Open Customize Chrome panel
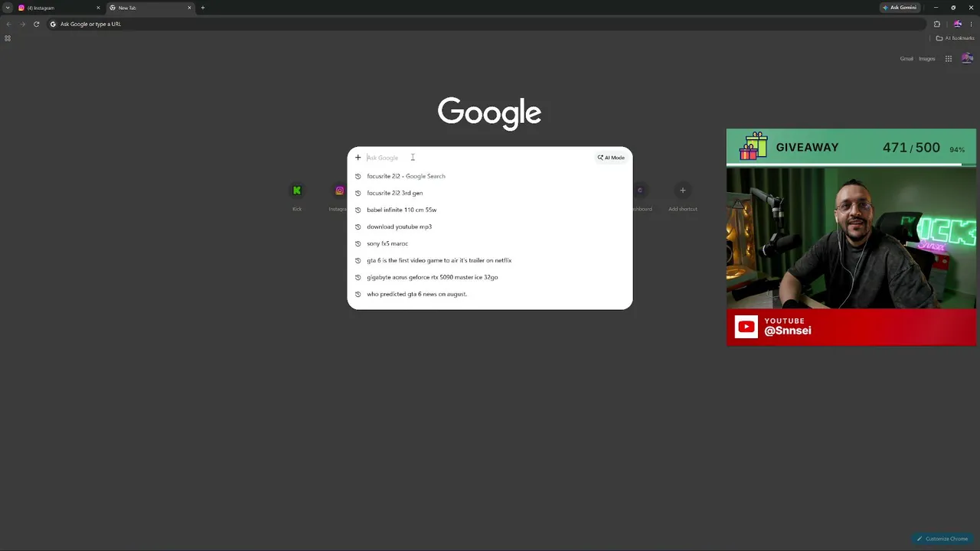Viewport: 980px width, 551px height. (x=942, y=539)
